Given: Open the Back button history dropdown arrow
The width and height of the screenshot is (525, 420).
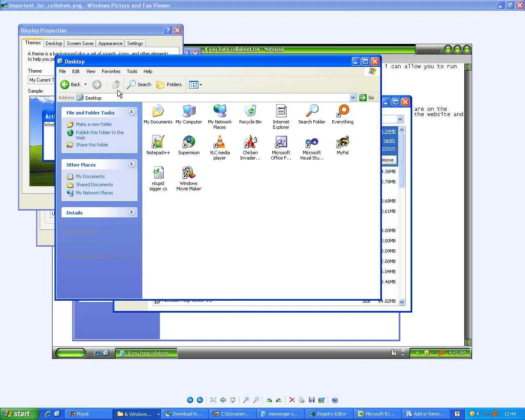Looking at the screenshot, I should [x=85, y=84].
